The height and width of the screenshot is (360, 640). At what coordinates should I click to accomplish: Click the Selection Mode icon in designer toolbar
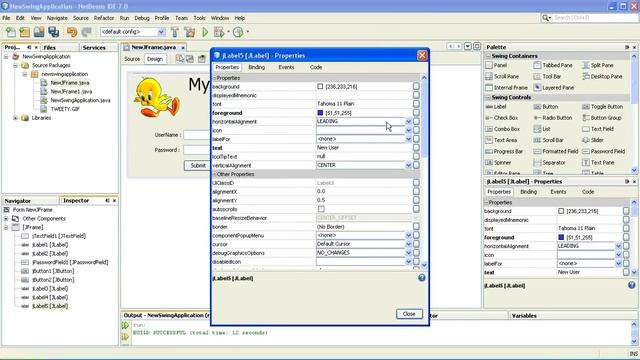tap(180, 59)
